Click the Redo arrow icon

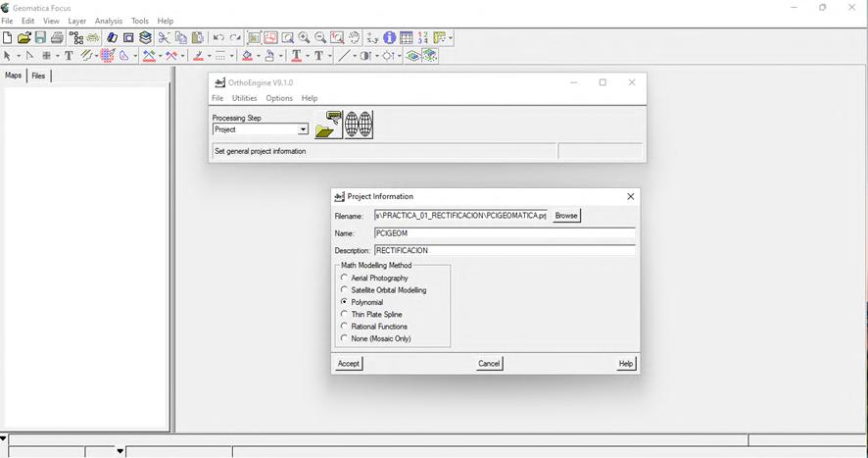click(235, 37)
